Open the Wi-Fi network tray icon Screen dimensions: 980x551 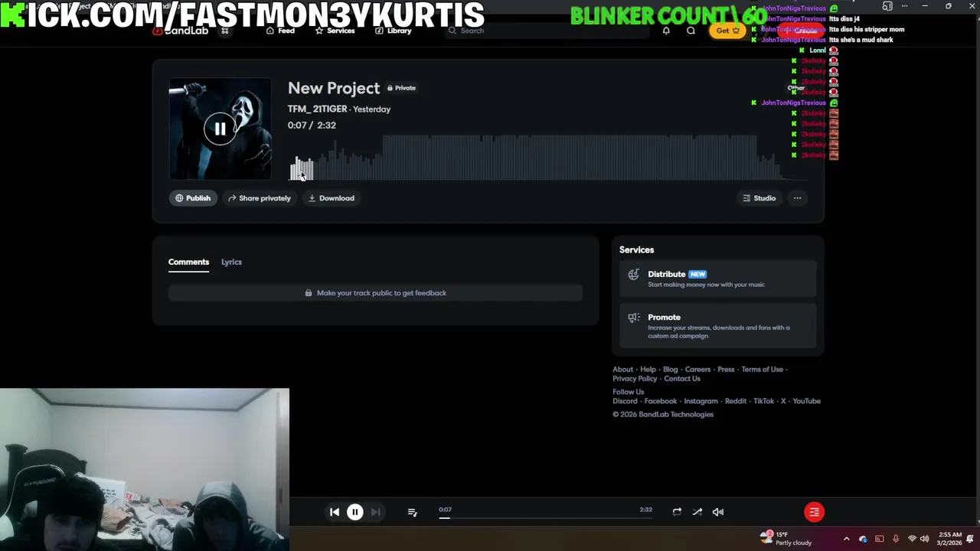click(x=911, y=540)
